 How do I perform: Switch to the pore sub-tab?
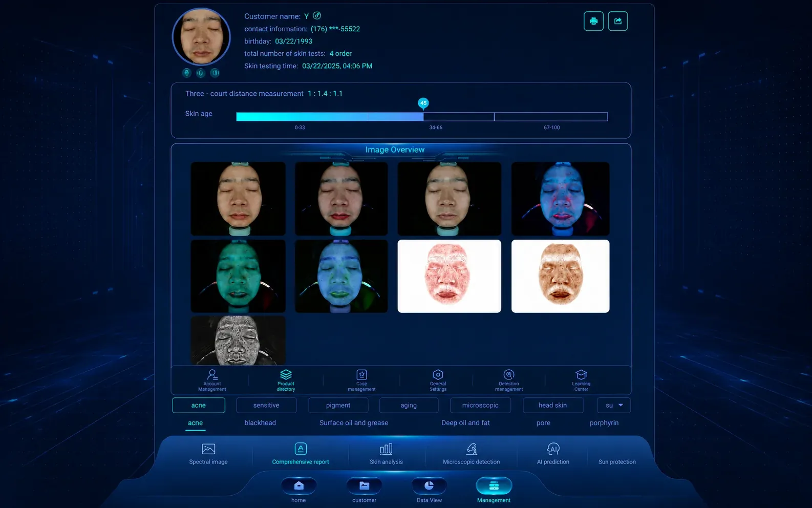coord(543,422)
